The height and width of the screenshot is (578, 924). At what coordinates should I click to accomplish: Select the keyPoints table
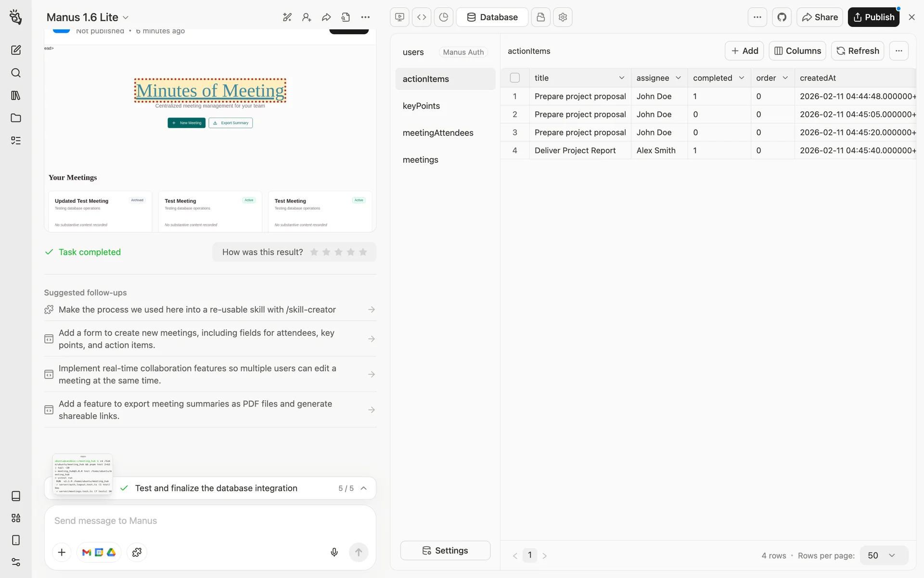click(421, 106)
